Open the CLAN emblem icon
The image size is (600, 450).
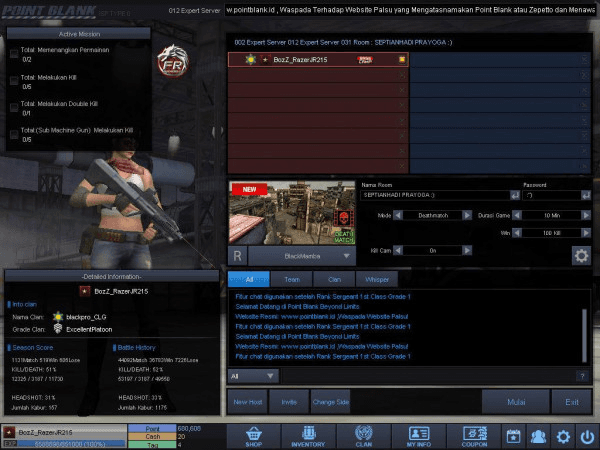point(364,436)
